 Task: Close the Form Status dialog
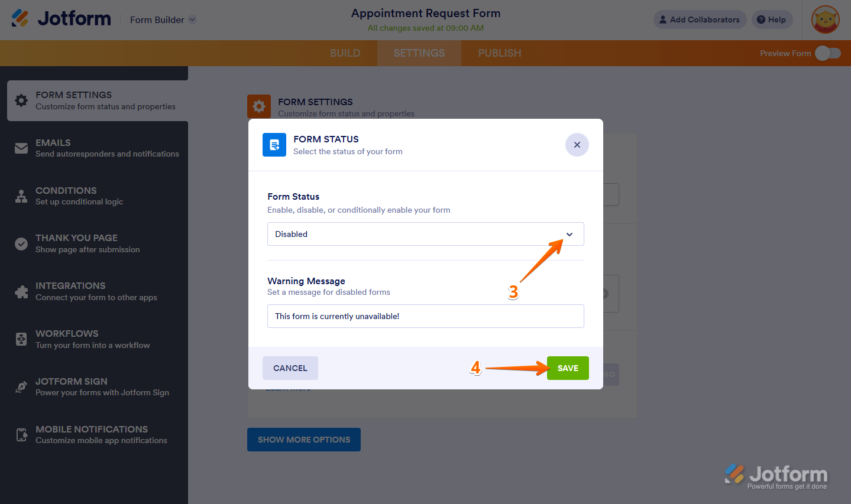(x=577, y=145)
